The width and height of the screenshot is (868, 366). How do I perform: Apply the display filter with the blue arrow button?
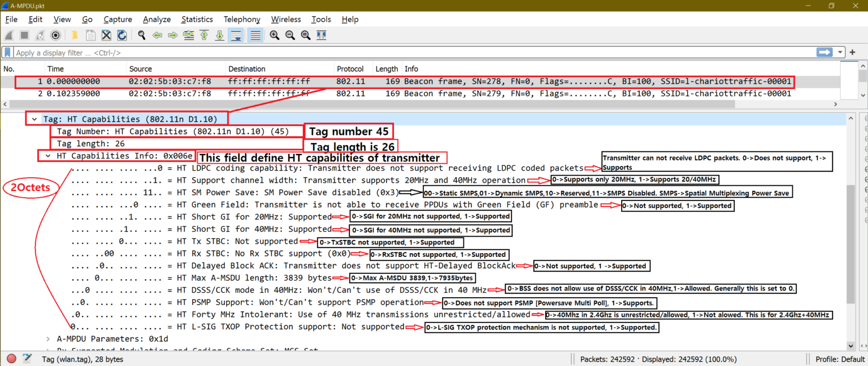click(x=826, y=52)
